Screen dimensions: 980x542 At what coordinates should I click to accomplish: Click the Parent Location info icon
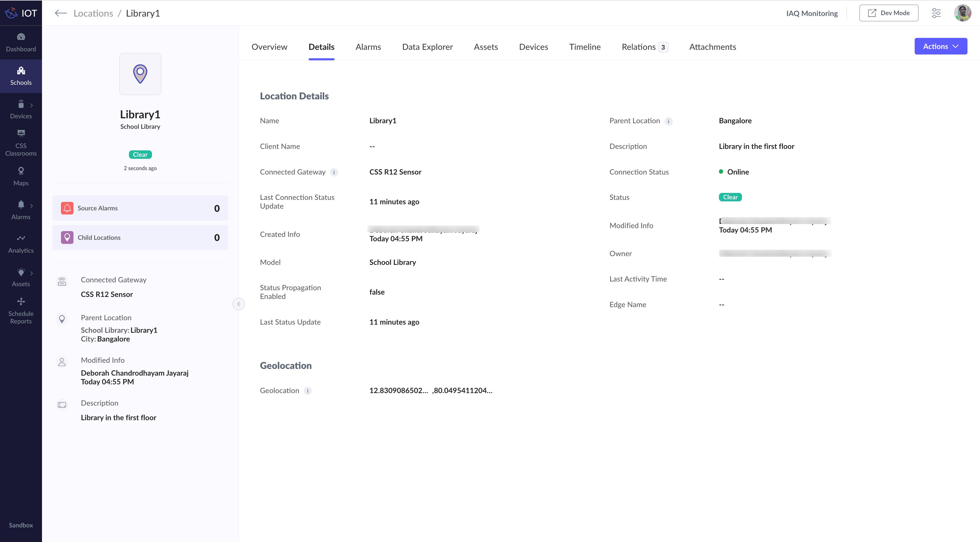tap(668, 121)
